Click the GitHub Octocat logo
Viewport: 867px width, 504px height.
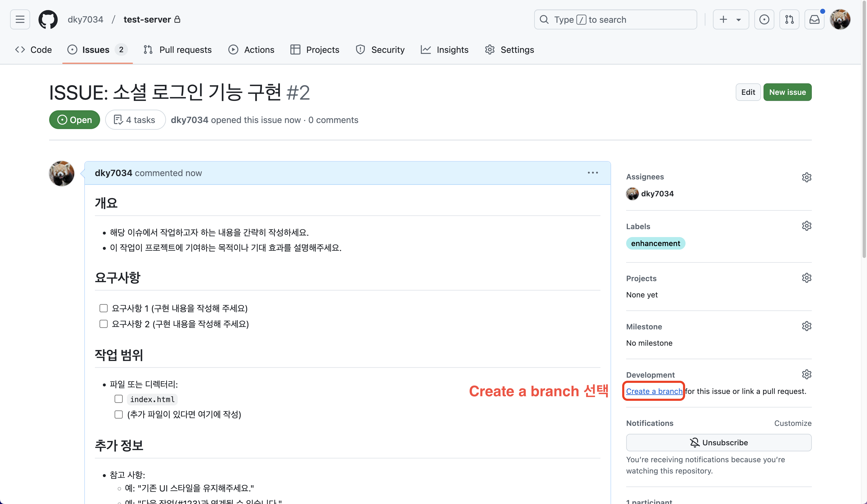coord(48,20)
